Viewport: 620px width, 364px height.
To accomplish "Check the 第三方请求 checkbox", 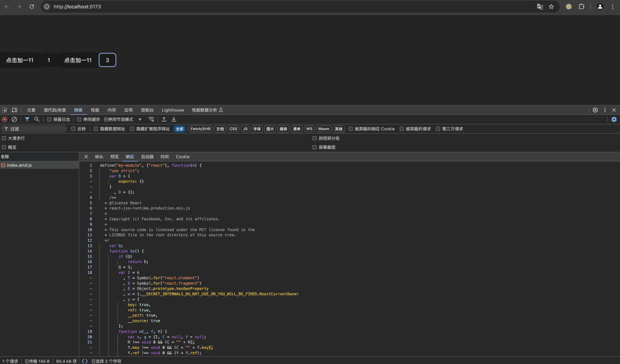I will click(438, 129).
